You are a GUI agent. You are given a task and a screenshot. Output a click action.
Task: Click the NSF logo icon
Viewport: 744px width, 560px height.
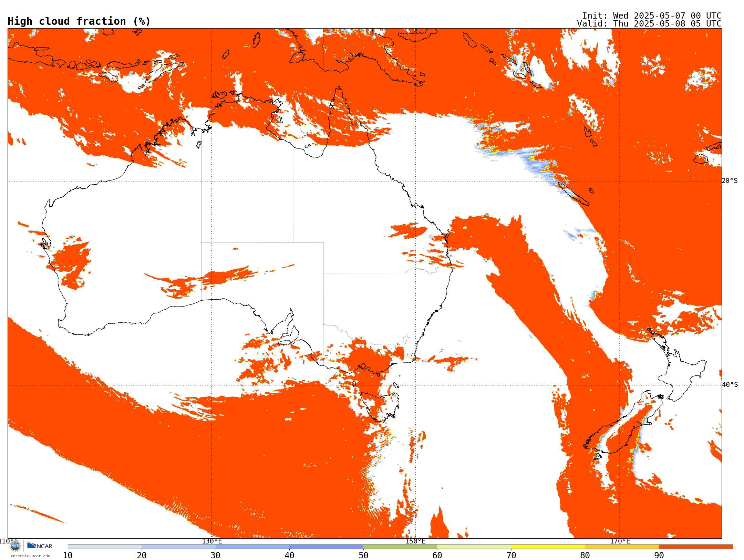(x=15, y=546)
